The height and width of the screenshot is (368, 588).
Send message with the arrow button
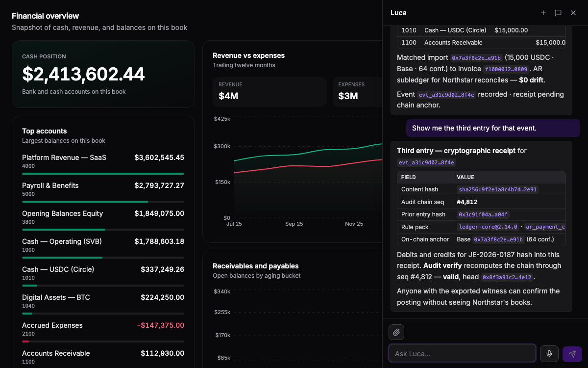pyautogui.click(x=572, y=354)
